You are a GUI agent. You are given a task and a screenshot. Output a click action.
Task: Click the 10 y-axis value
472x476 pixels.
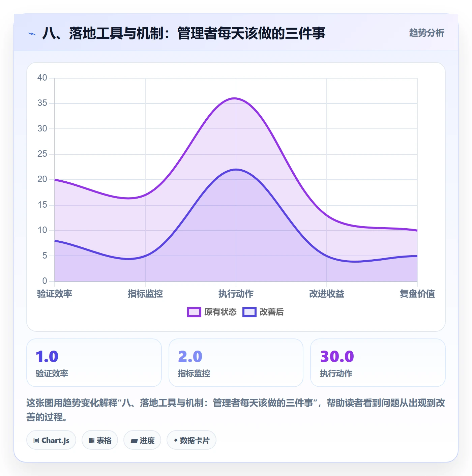(x=42, y=230)
